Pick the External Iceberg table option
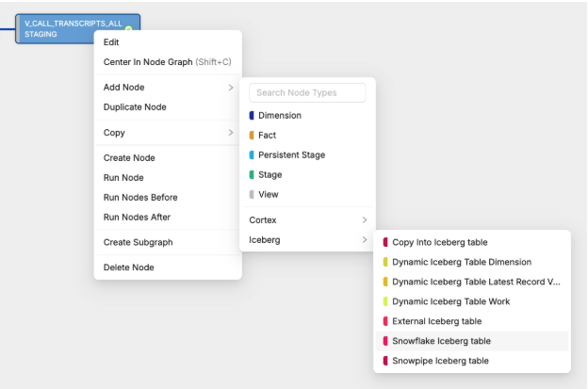Image resolution: width=588 pixels, height=389 pixels. (436, 321)
